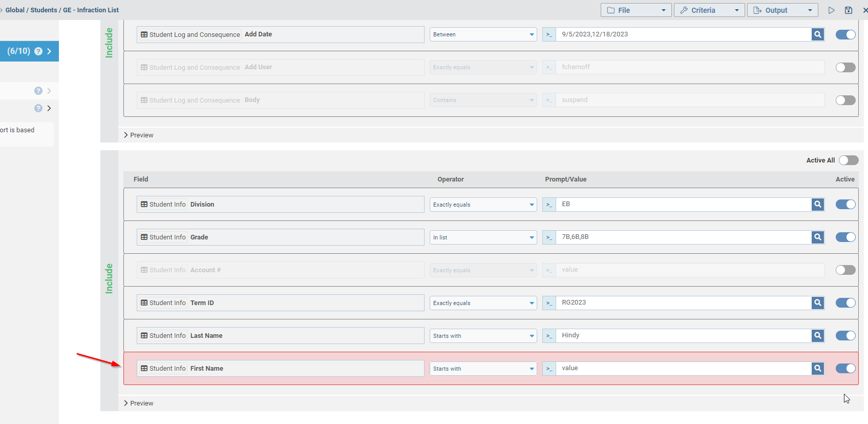Disable the Division criterion toggle

click(845, 204)
